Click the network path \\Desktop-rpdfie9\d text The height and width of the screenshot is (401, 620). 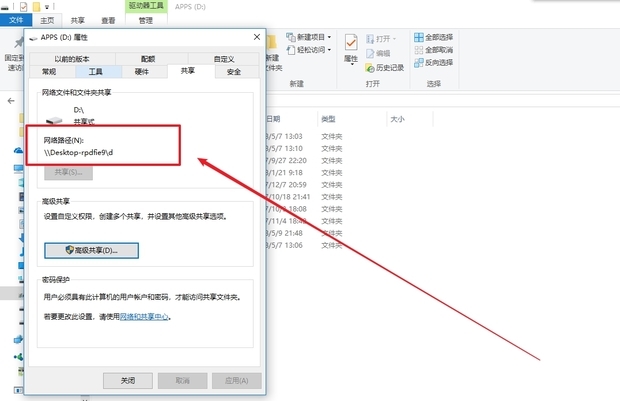pyautogui.click(x=78, y=153)
